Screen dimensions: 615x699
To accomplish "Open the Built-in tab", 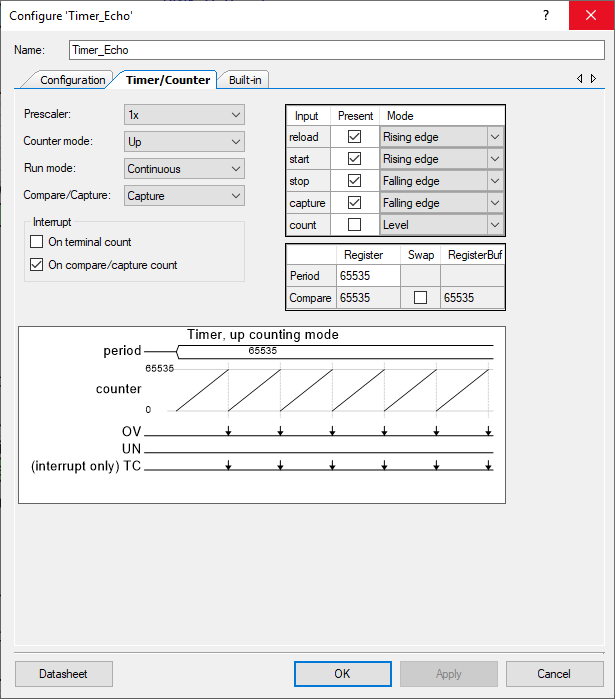I will pyautogui.click(x=245, y=80).
